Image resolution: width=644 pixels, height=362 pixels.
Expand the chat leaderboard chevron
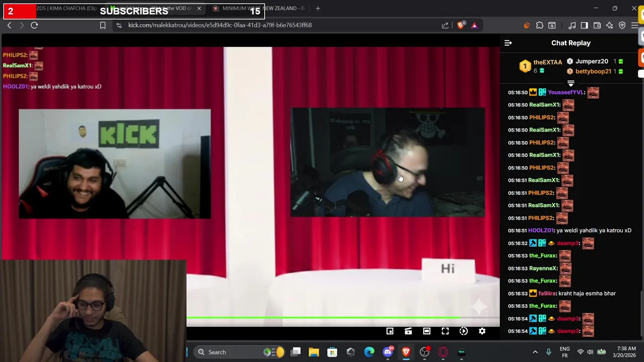[571, 83]
